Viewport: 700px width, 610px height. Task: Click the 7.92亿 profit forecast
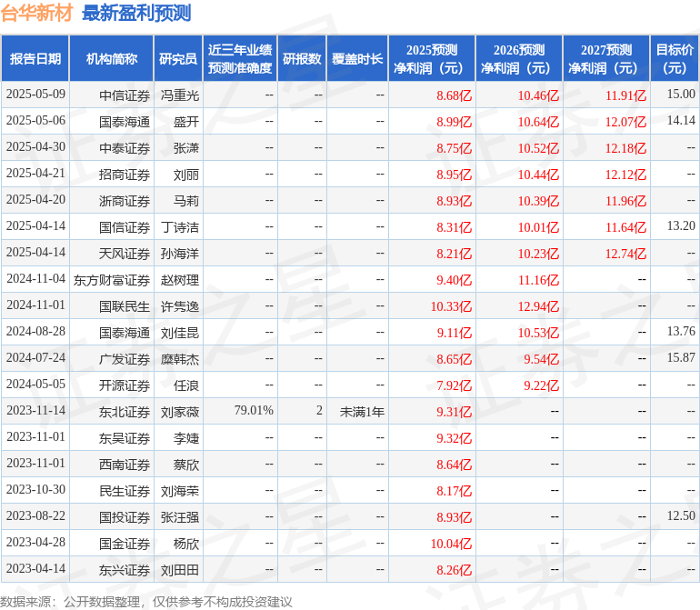454,385
